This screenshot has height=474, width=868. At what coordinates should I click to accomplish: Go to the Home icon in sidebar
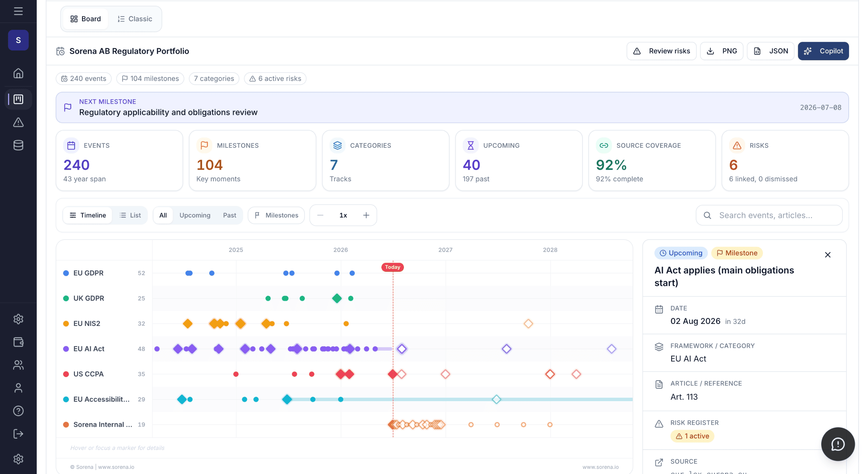[18, 73]
